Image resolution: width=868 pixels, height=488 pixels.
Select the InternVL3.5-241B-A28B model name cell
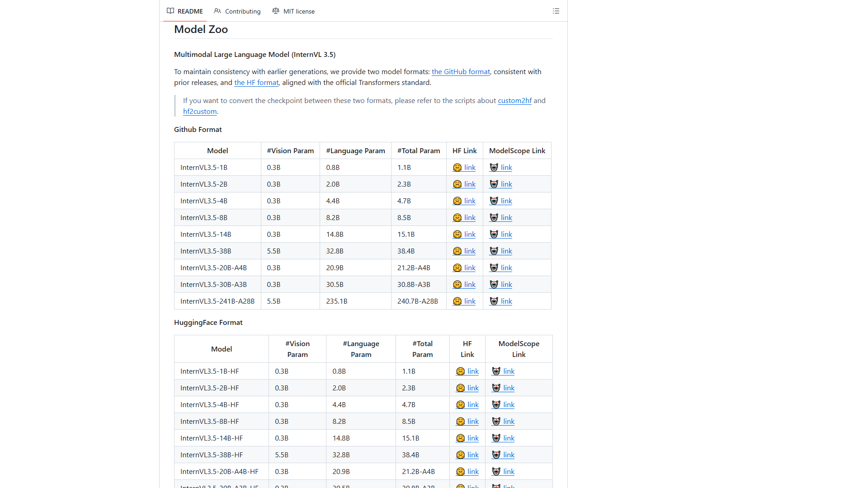point(217,301)
